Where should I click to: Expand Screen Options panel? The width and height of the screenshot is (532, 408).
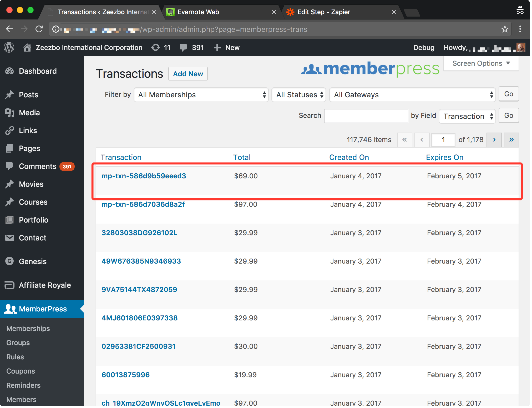pyautogui.click(x=481, y=63)
